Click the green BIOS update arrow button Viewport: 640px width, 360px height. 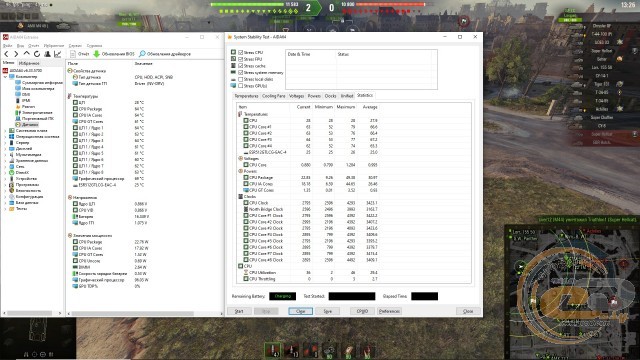click(x=114, y=54)
